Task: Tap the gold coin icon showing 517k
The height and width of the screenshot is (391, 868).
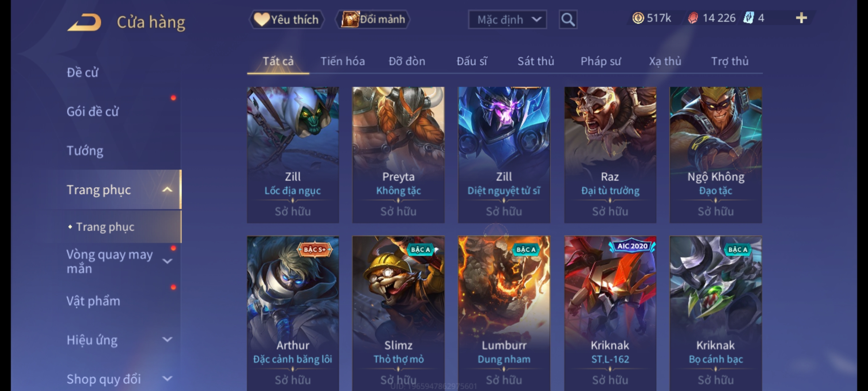Action: point(638,18)
